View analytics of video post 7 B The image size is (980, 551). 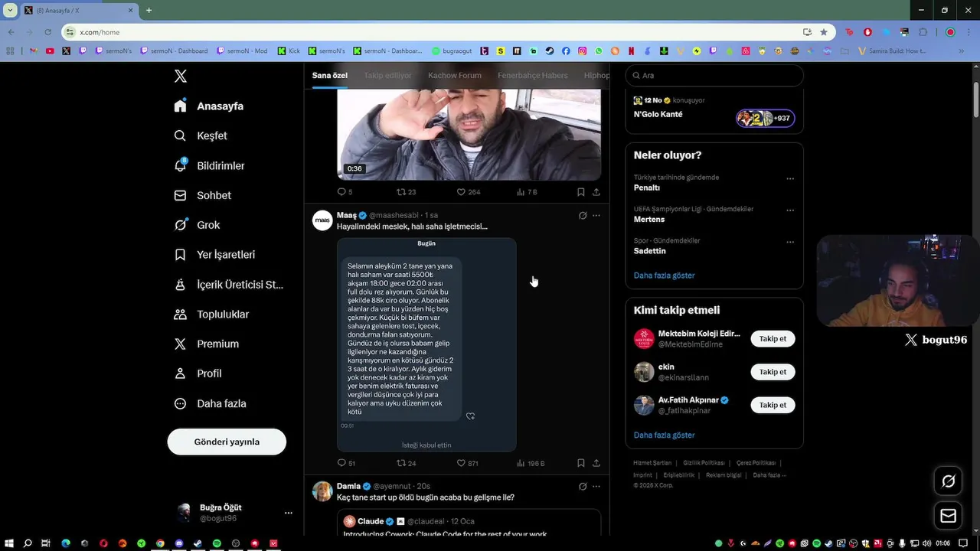pyautogui.click(x=527, y=192)
